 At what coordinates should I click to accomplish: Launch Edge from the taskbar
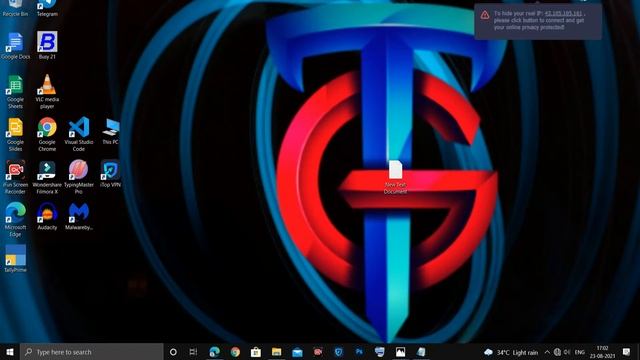point(214,352)
